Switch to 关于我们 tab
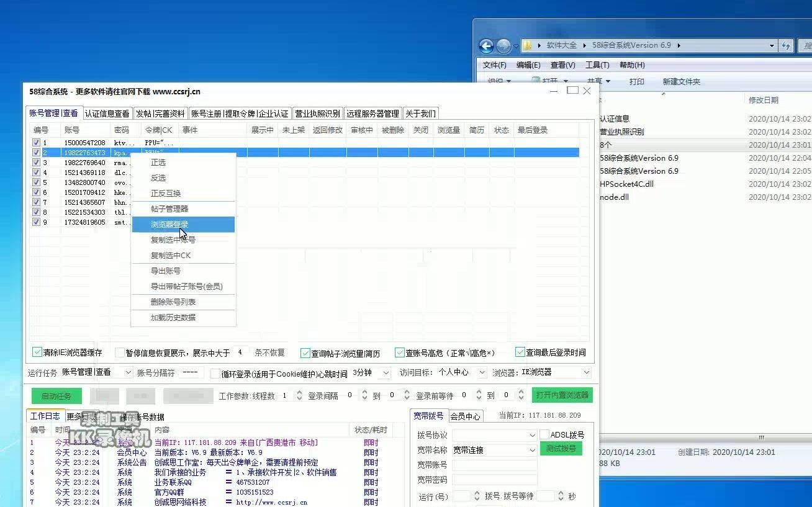The image size is (812, 507). click(x=420, y=114)
